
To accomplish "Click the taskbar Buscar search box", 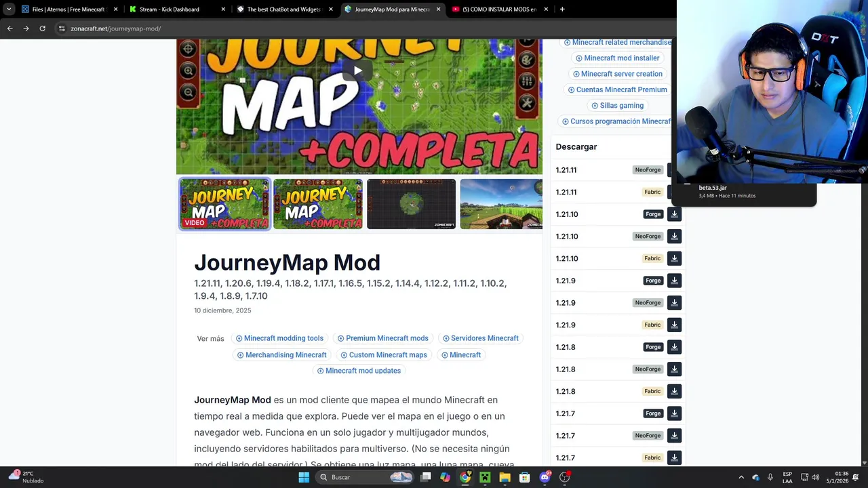I will (365, 477).
